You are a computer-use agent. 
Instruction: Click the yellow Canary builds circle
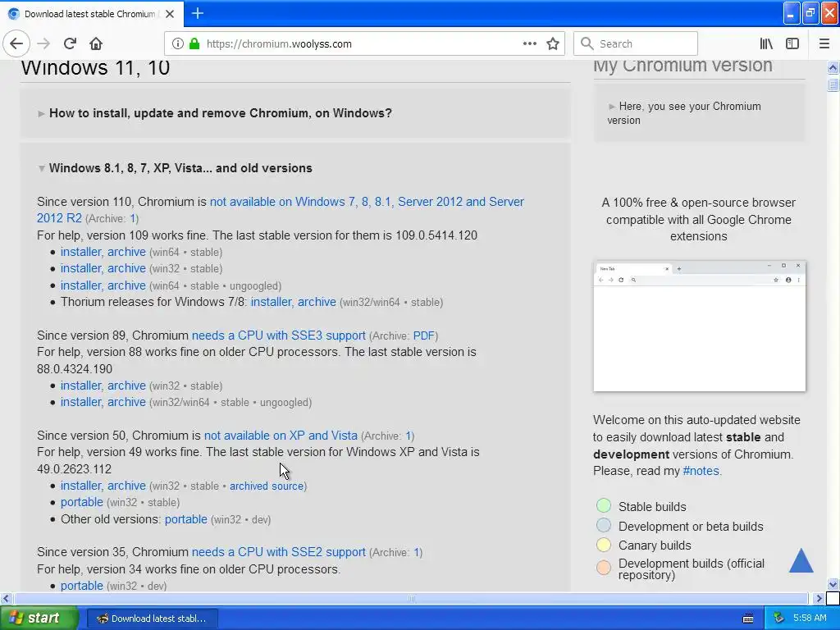pyautogui.click(x=604, y=545)
